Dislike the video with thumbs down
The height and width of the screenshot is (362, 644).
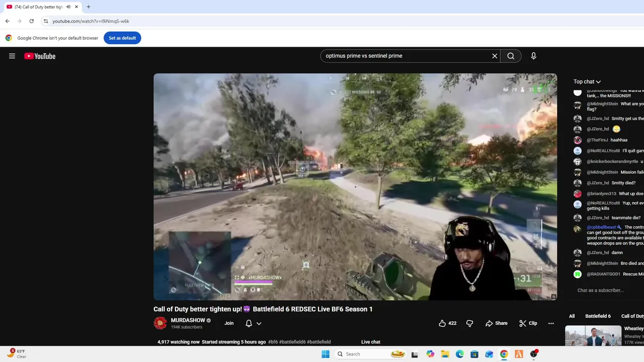click(x=469, y=323)
